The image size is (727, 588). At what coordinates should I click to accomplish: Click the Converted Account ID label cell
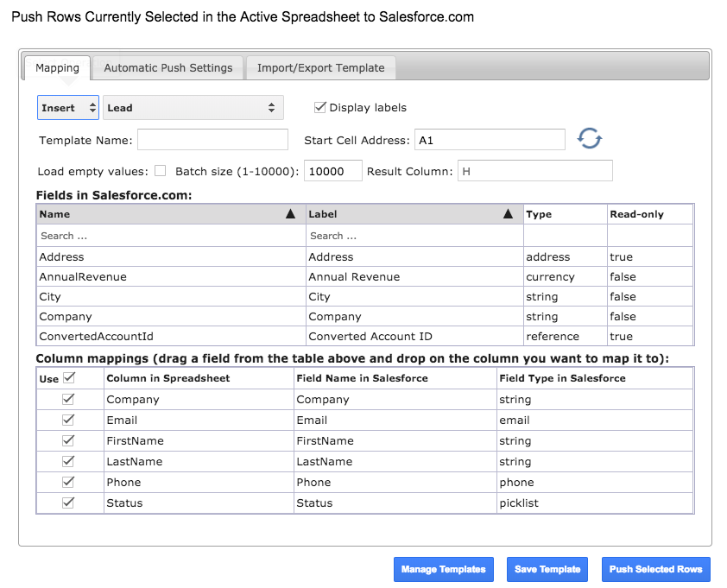click(x=415, y=336)
